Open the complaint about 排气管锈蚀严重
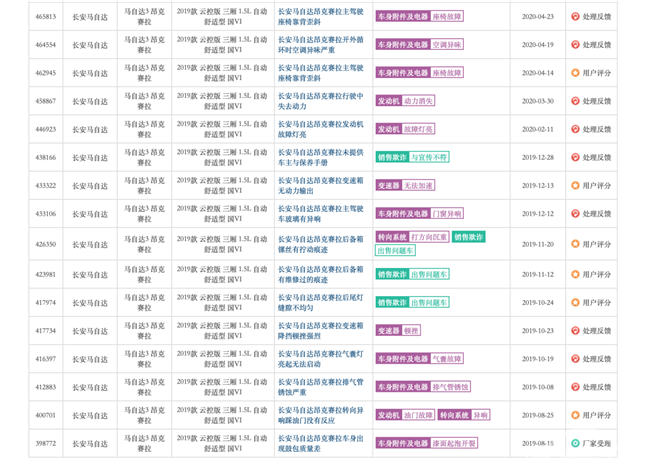This screenshot has width=650, height=476. (x=320, y=387)
